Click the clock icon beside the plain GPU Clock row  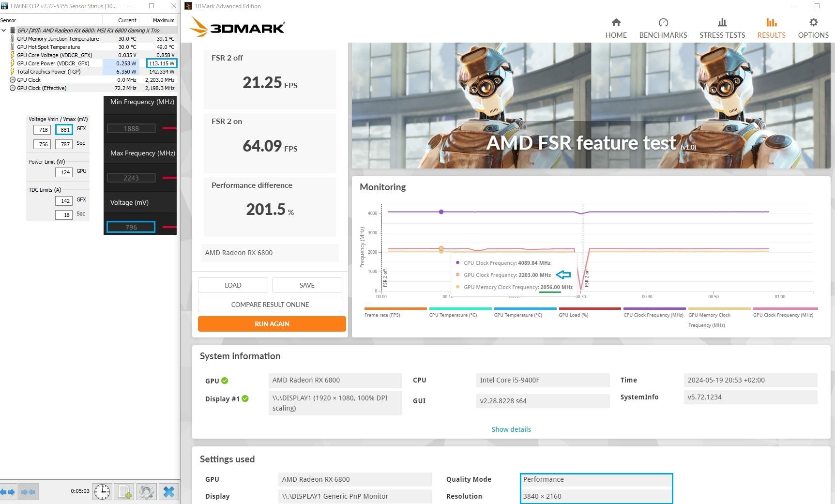(x=13, y=80)
